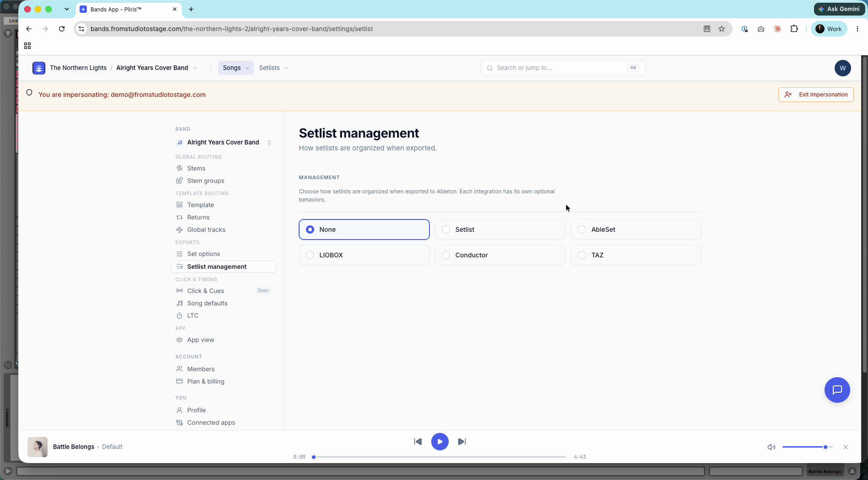Click the Ask Gemini button
The width and height of the screenshot is (868, 480).
pos(840,9)
